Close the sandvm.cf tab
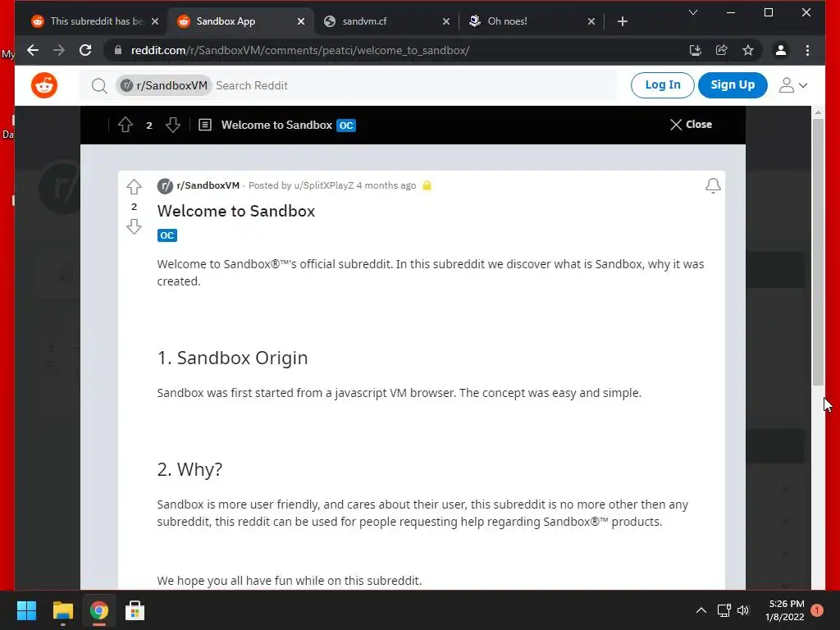The height and width of the screenshot is (630, 840). (x=445, y=21)
